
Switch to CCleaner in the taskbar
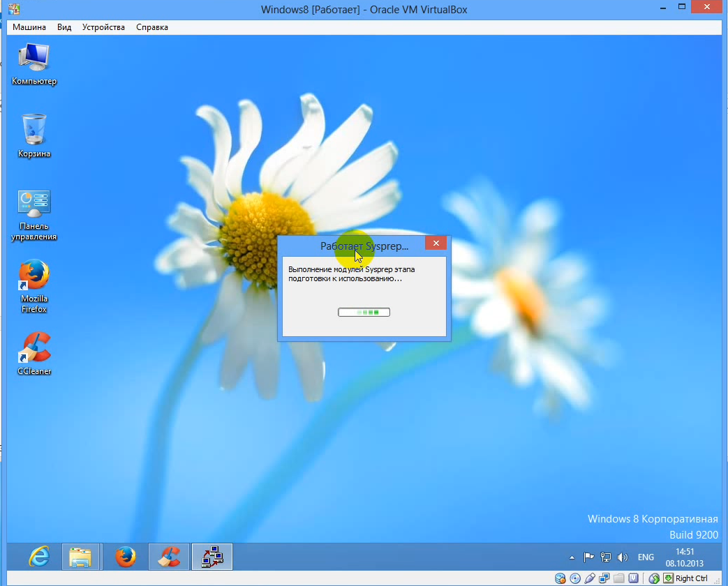(168, 556)
